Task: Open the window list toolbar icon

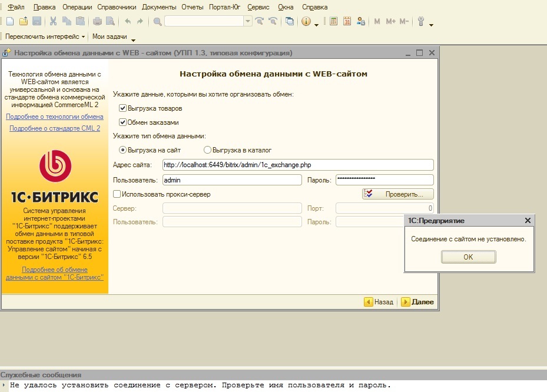Action: pyautogui.click(x=290, y=21)
